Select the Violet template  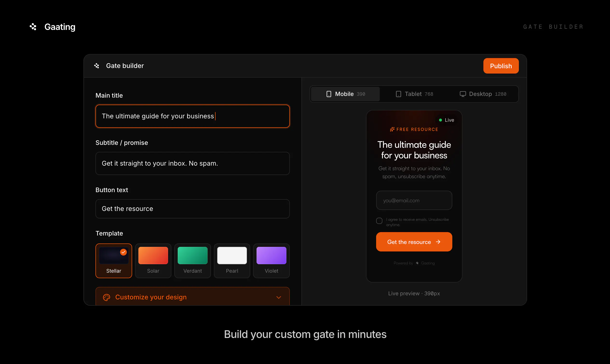(271, 261)
